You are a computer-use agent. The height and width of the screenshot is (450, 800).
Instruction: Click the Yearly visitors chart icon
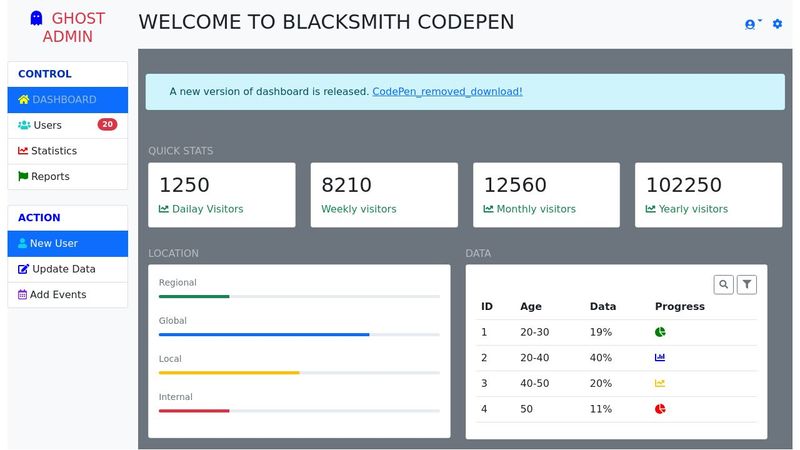[650, 209]
